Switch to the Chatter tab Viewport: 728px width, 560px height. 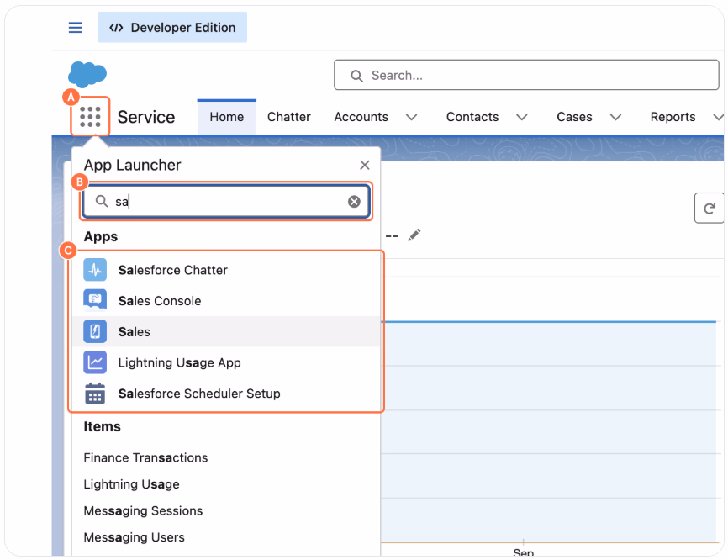point(289,117)
